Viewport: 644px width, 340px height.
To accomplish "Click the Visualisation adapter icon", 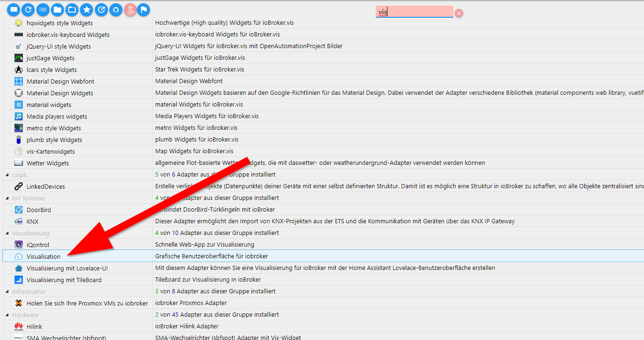I will (x=19, y=256).
